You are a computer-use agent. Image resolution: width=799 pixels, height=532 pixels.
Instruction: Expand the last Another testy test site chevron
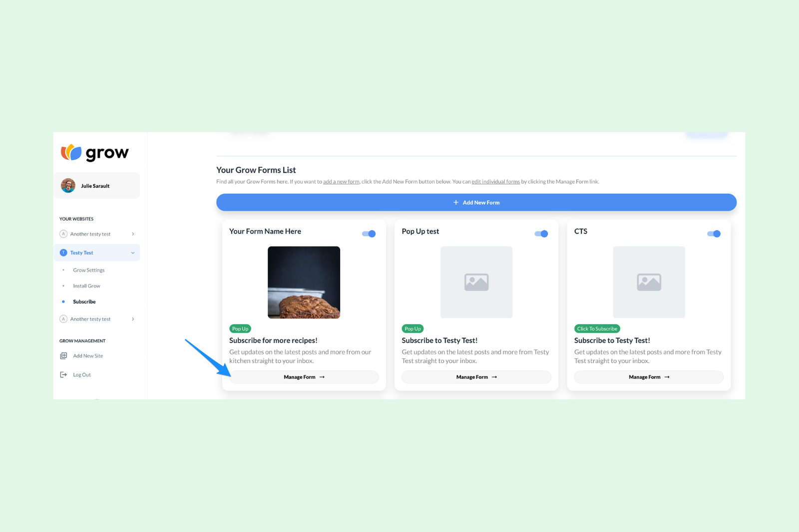click(x=133, y=319)
